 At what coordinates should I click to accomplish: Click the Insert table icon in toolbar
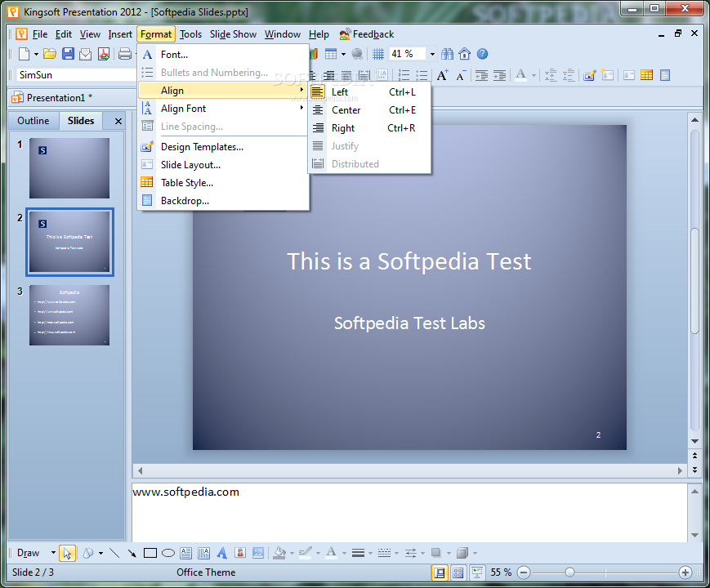[331, 54]
